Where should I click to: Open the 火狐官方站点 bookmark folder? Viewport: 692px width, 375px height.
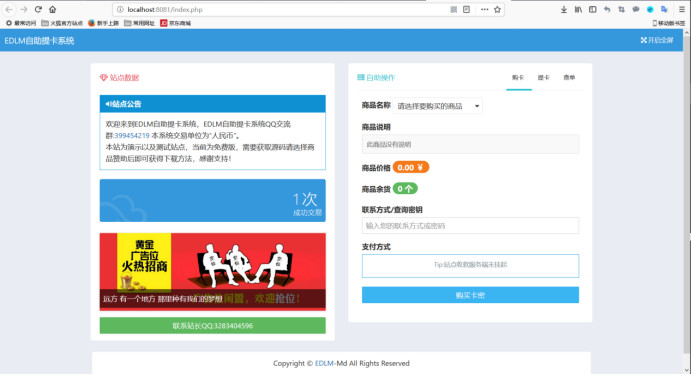click(62, 23)
